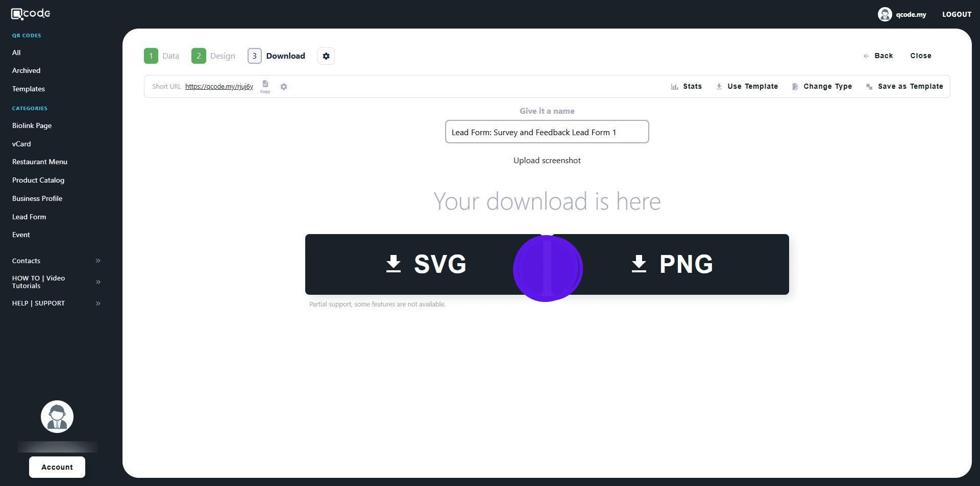Click Save as Template
This screenshot has width=980, height=486.
pyautogui.click(x=904, y=87)
